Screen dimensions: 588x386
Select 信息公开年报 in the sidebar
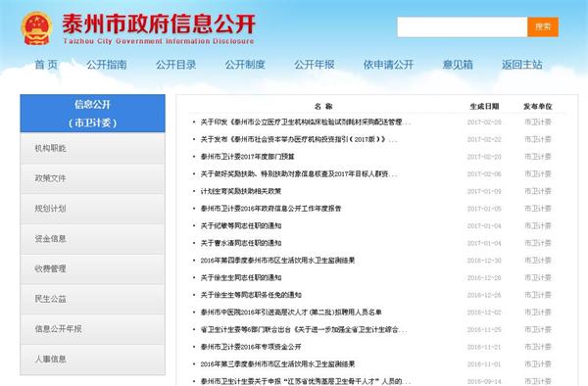pyautogui.click(x=93, y=329)
